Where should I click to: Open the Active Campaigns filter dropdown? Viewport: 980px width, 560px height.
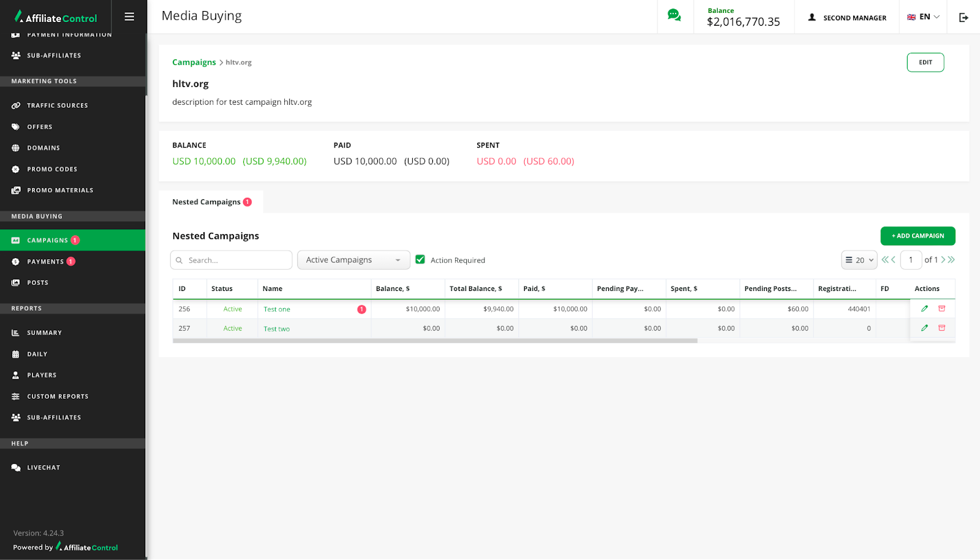click(353, 260)
